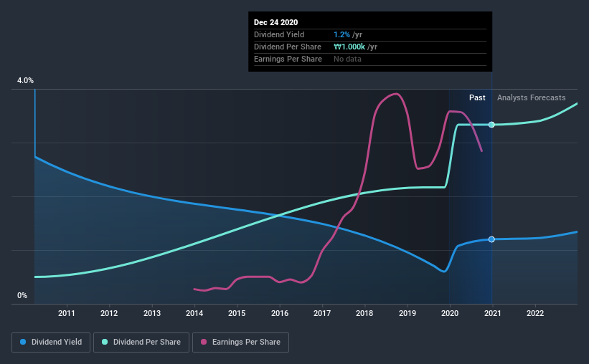Click the blue Dividend Yield legend dot

[x=23, y=342]
